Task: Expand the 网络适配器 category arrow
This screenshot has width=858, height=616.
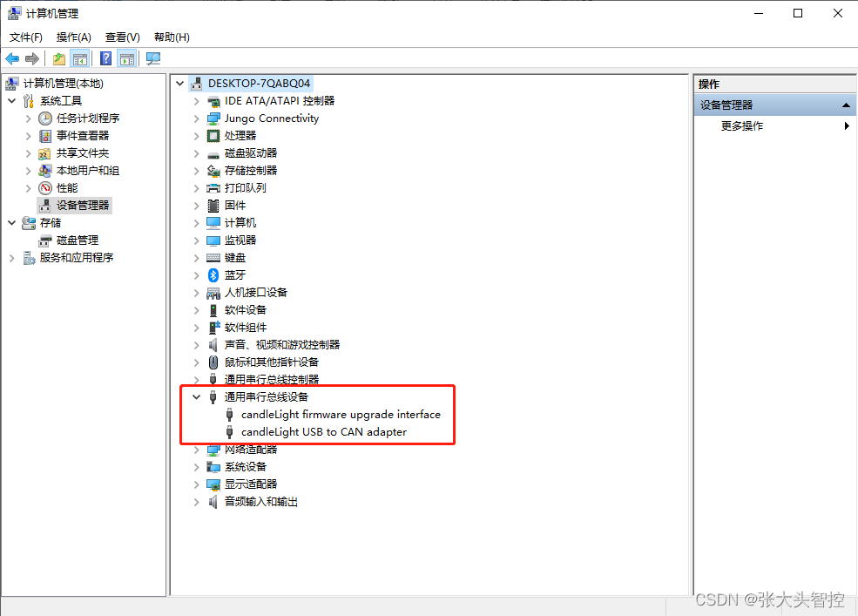Action: 197,450
